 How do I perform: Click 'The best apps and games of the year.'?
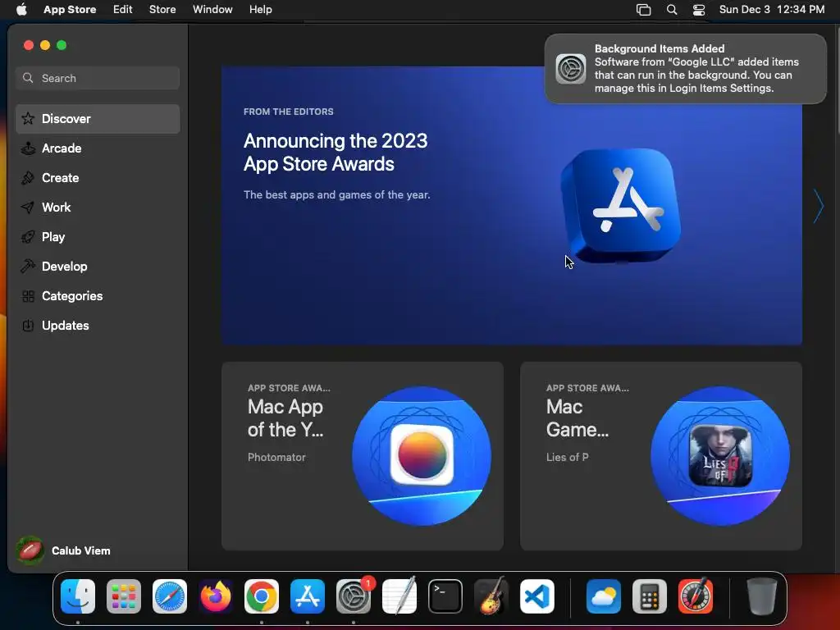(x=336, y=195)
